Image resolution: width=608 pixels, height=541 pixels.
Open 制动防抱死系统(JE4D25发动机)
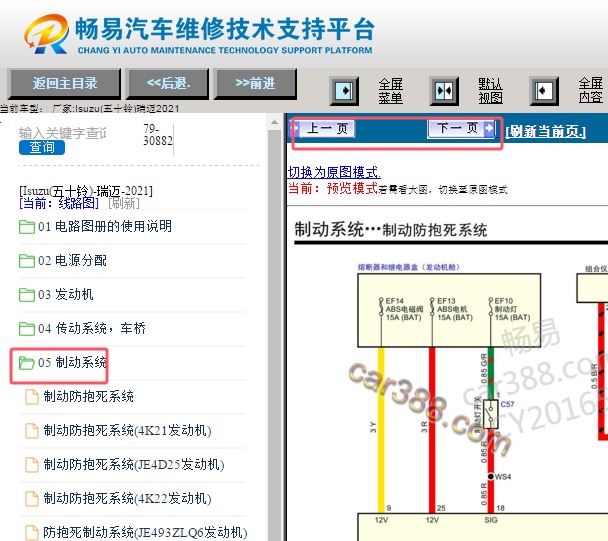point(134,465)
